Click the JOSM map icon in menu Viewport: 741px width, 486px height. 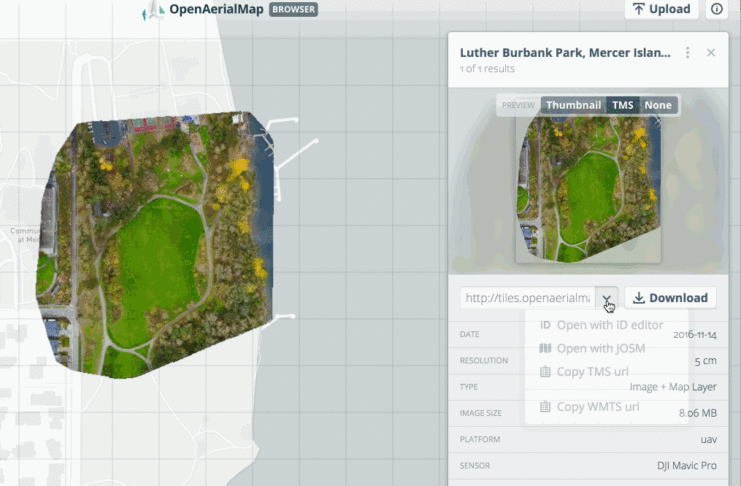pyautogui.click(x=545, y=349)
